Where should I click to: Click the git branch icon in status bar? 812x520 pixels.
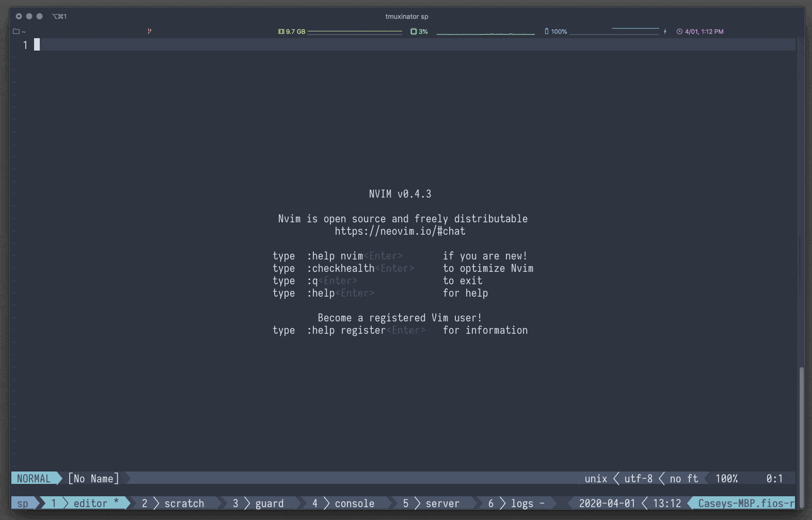tap(149, 31)
